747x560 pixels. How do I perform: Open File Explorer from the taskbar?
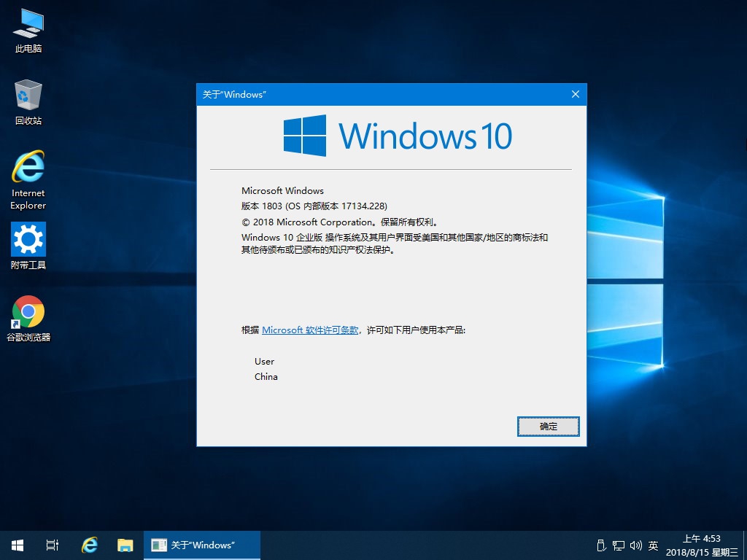pyautogui.click(x=125, y=545)
